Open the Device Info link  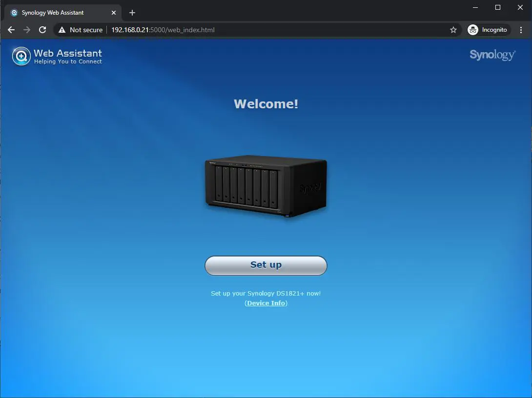(266, 303)
